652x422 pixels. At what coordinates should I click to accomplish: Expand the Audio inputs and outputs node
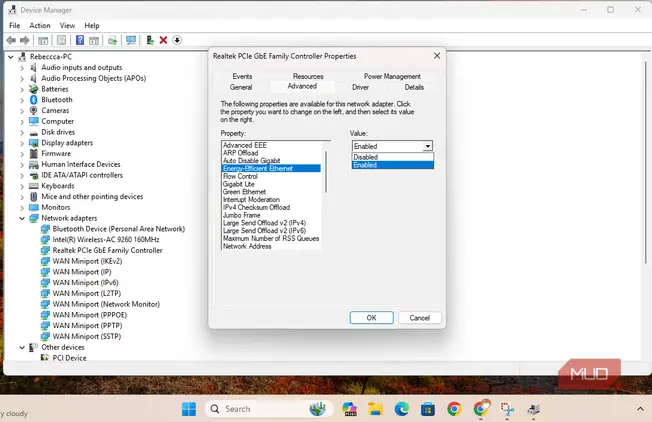pyautogui.click(x=22, y=68)
